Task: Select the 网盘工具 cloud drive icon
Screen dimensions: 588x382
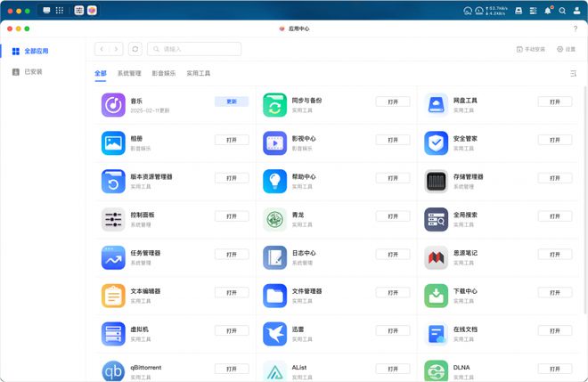Action: point(437,105)
